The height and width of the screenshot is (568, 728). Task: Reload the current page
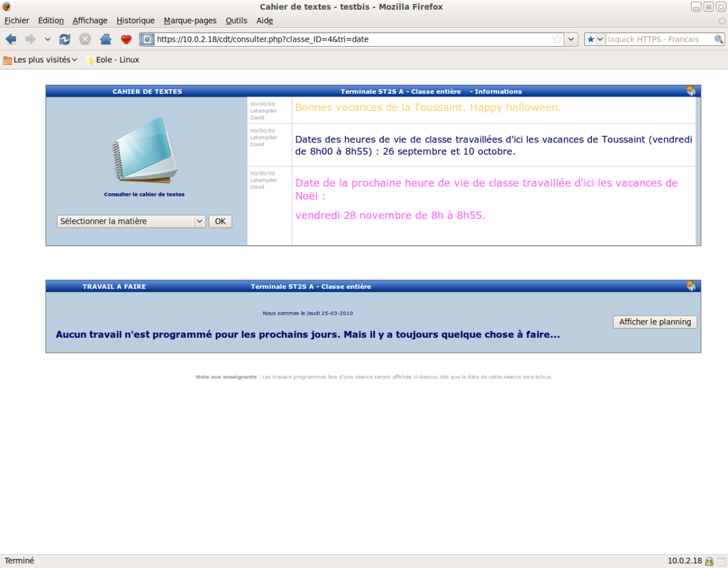pos(65,39)
